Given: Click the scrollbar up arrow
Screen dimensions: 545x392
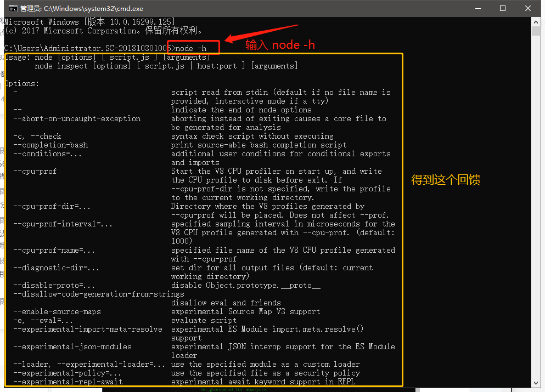Looking at the screenshot, I should [536, 21].
